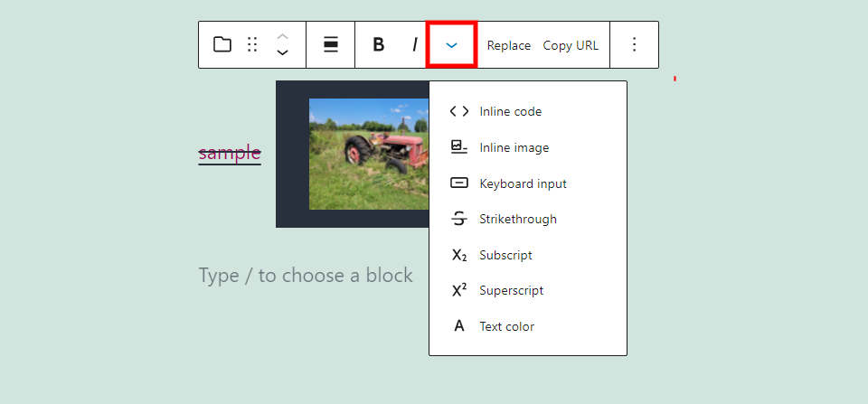Click the Superscript icon
868x404 pixels.
pyautogui.click(x=459, y=291)
